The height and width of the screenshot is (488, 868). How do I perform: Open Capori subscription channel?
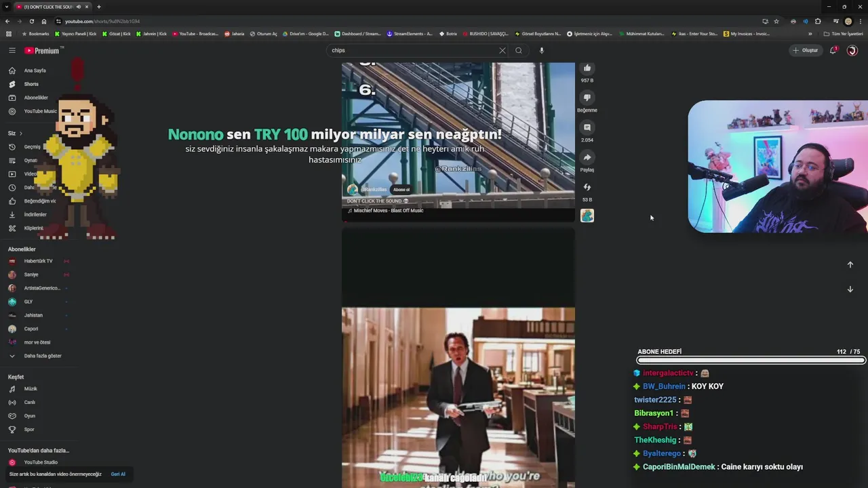pyautogui.click(x=31, y=329)
